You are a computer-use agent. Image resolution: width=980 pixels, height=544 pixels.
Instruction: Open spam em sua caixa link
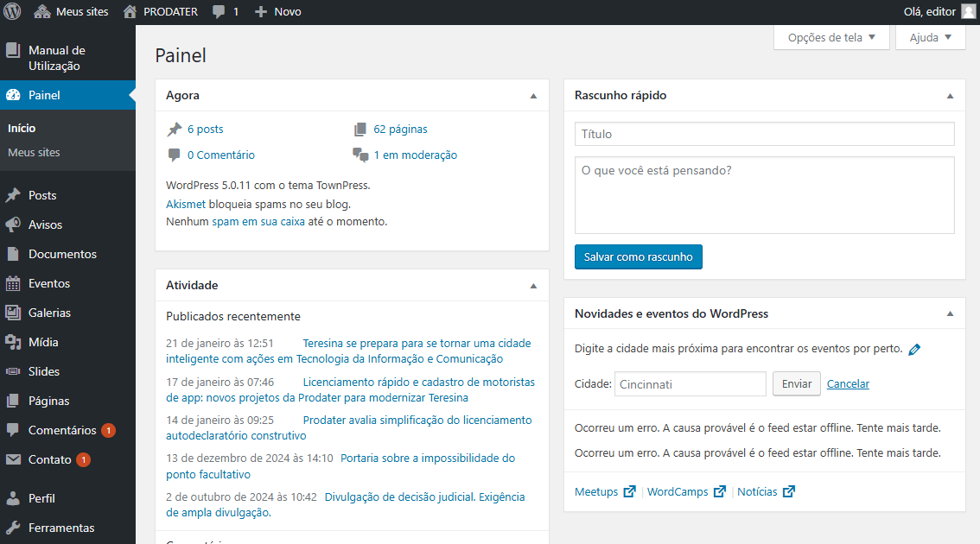tap(258, 222)
